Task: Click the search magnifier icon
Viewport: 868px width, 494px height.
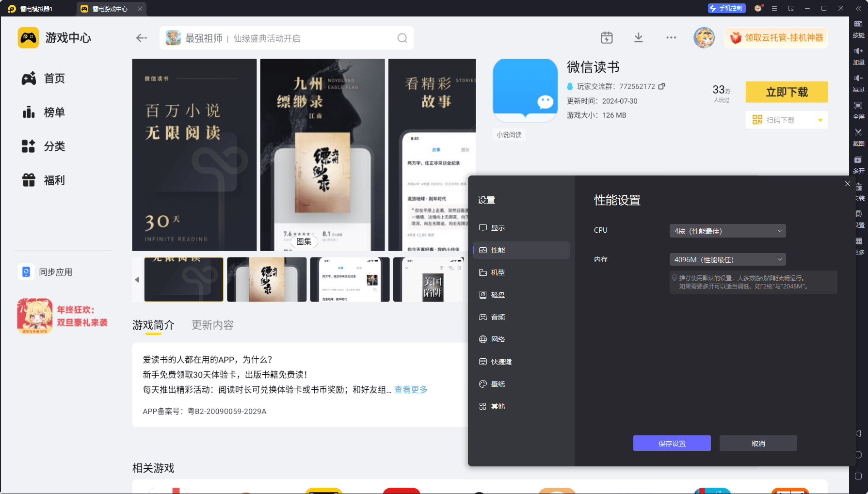Action: point(402,38)
